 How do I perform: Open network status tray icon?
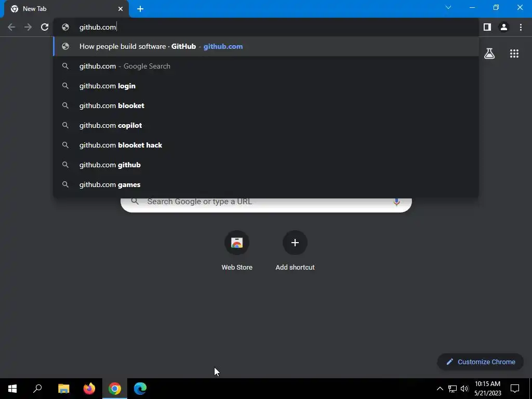tap(453, 389)
